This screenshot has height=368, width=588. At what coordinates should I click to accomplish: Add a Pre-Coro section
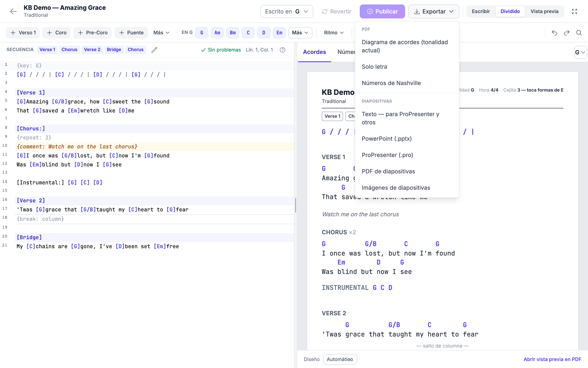[92, 33]
